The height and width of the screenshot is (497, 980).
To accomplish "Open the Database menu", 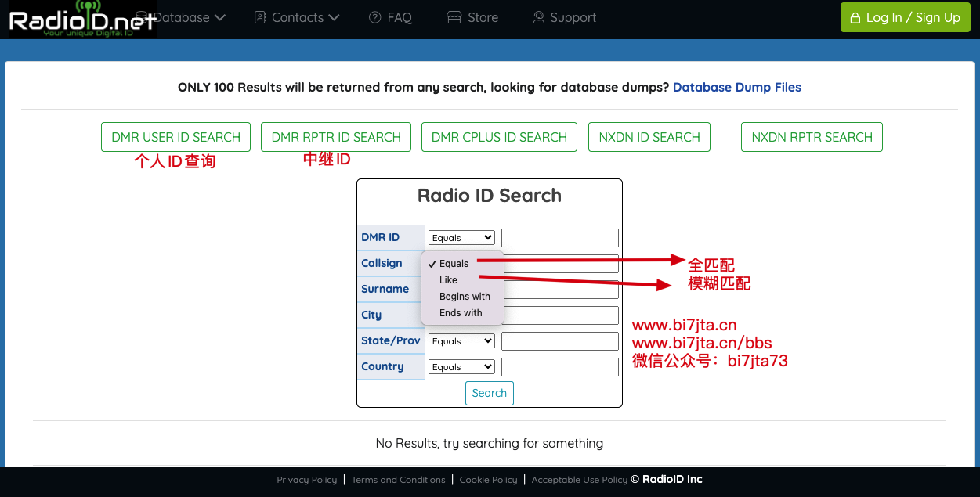I will coord(181,17).
